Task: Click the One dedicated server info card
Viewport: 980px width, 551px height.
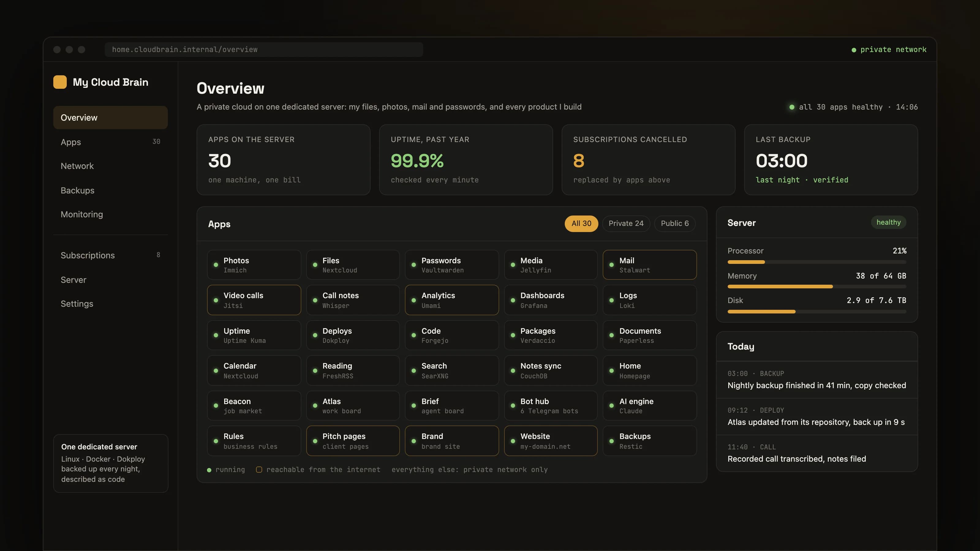Action: click(x=110, y=463)
